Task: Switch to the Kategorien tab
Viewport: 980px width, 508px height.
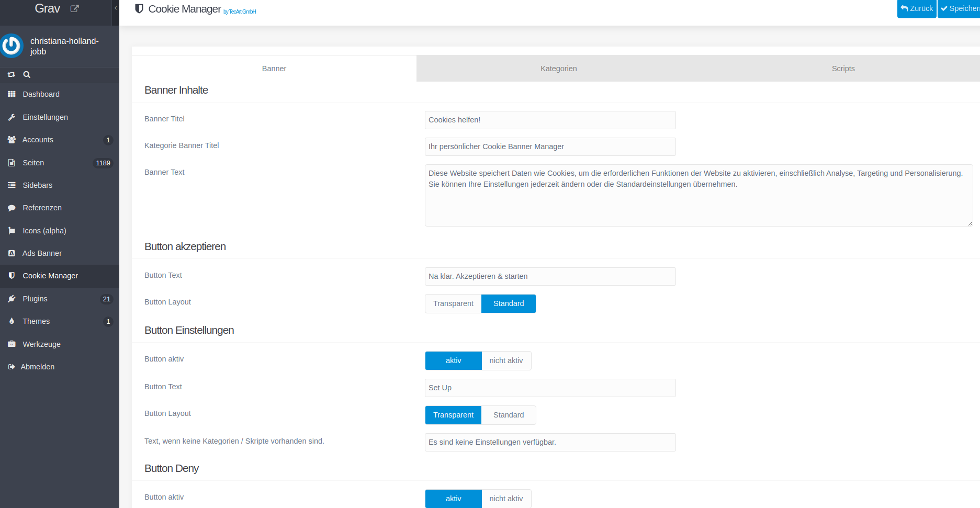Action: pyautogui.click(x=559, y=69)
